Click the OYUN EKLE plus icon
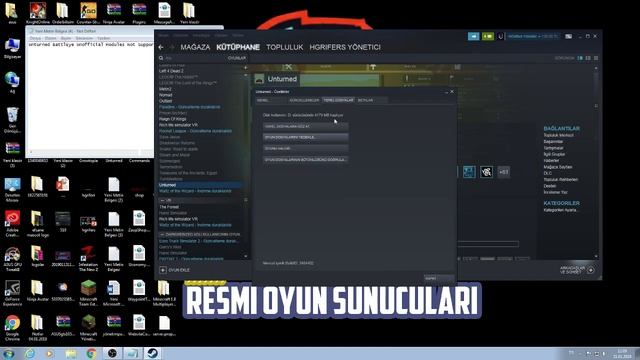 pos(163,270)
